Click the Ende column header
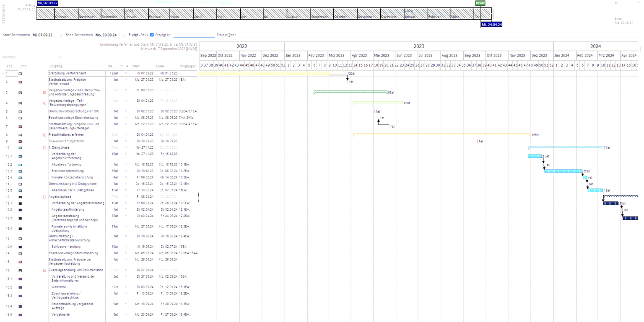The height and width of the screenshot is (322, 644). (x=160, y=66)
